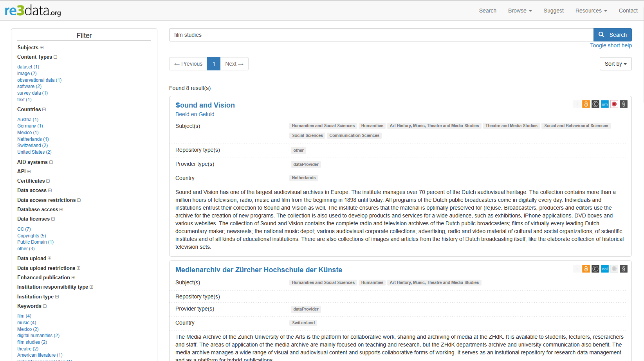
Task: Filter keywords by music (4)
Action: coord(27,323)
